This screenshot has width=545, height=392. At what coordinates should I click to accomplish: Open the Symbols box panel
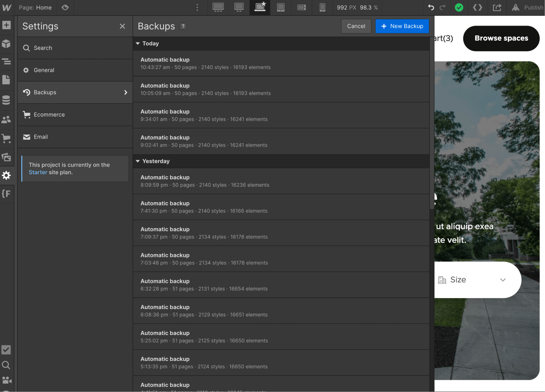coord(6,43)
